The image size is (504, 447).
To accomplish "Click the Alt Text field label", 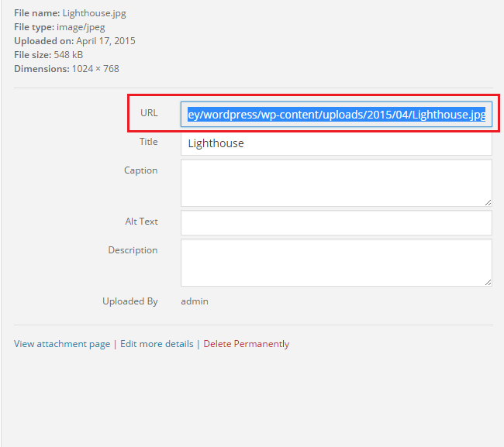I will [x=141, y=222].
